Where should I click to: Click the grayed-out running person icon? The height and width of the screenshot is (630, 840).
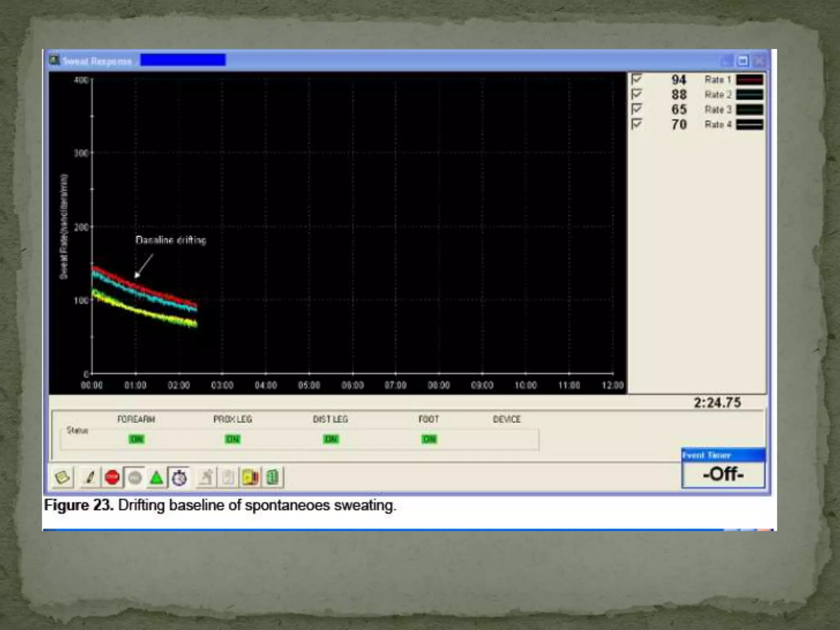point(206,477)
